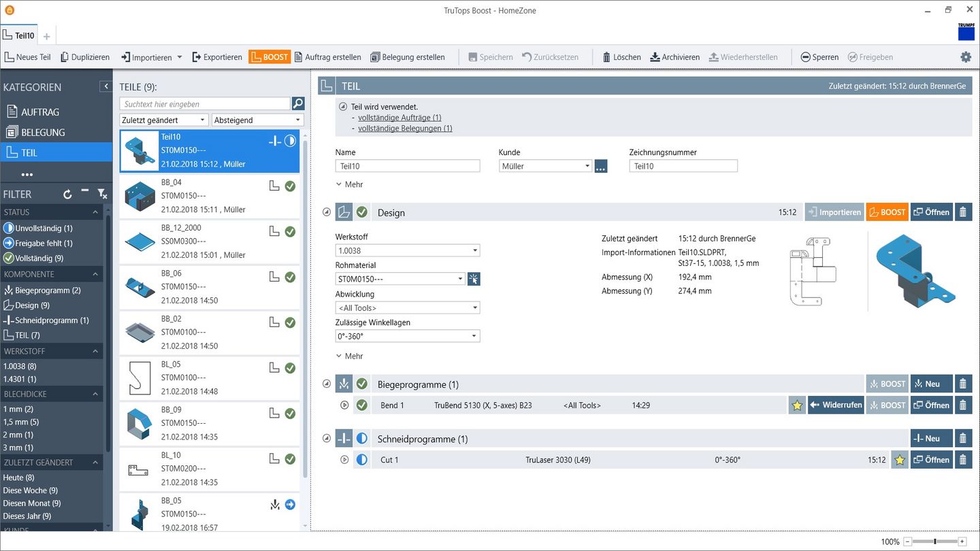Click the three-dot button next to Kunde

click(600, 166)
